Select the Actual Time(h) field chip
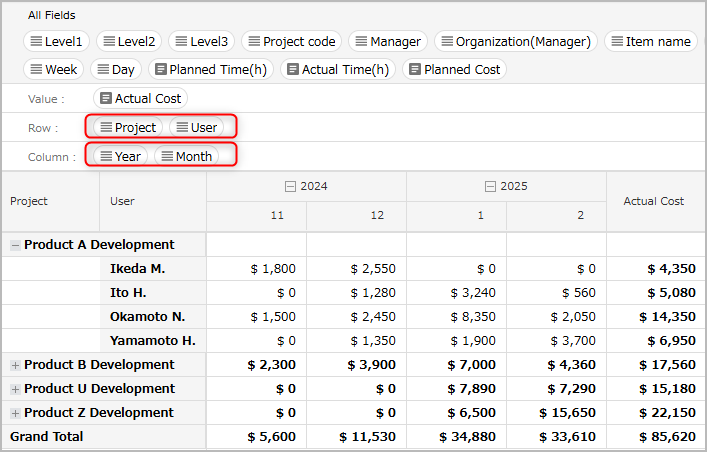 338,69
